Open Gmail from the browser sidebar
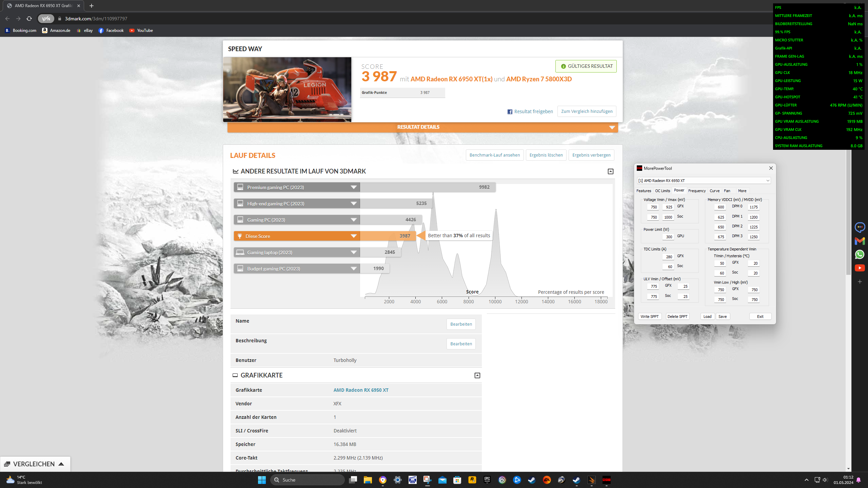 860,241
